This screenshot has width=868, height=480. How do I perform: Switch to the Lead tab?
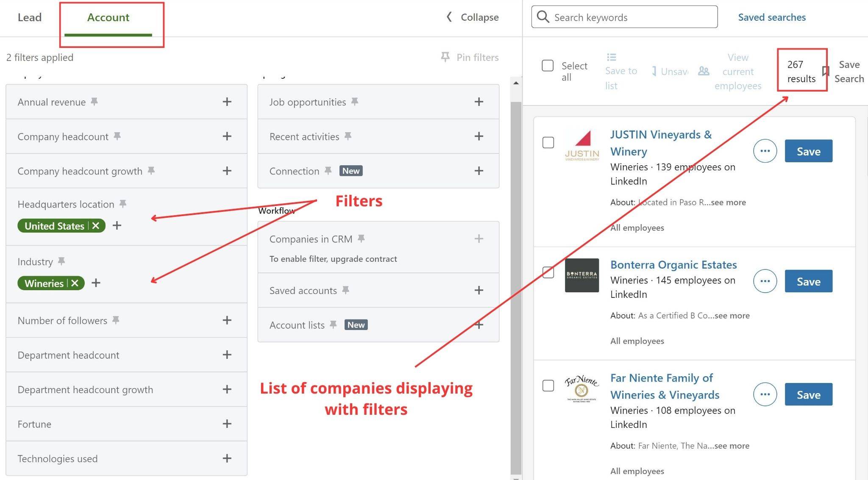click(30, 17)
